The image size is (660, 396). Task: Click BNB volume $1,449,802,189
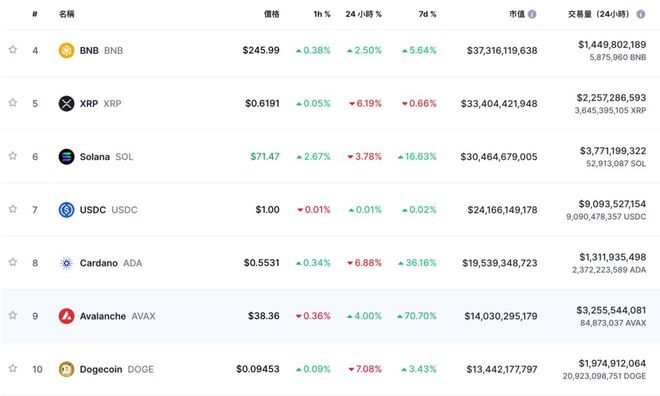tap(612, 44)
